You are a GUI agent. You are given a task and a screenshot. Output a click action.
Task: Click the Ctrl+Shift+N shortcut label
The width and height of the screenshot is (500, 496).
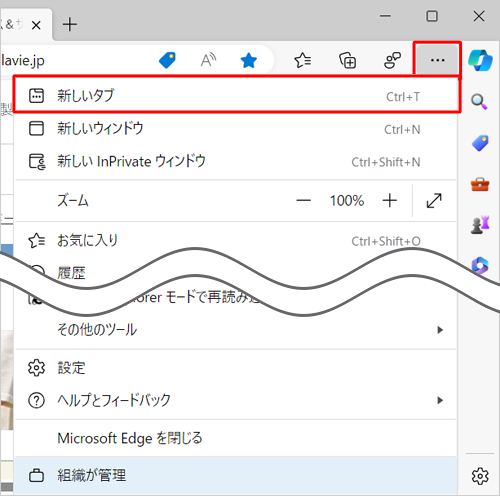pos(386,162)
